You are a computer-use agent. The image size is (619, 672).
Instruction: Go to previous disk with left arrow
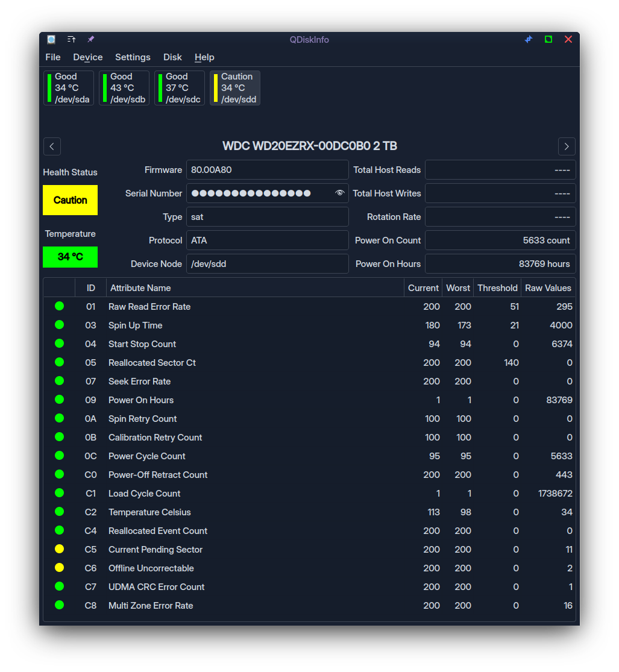(x=52, y=146)
